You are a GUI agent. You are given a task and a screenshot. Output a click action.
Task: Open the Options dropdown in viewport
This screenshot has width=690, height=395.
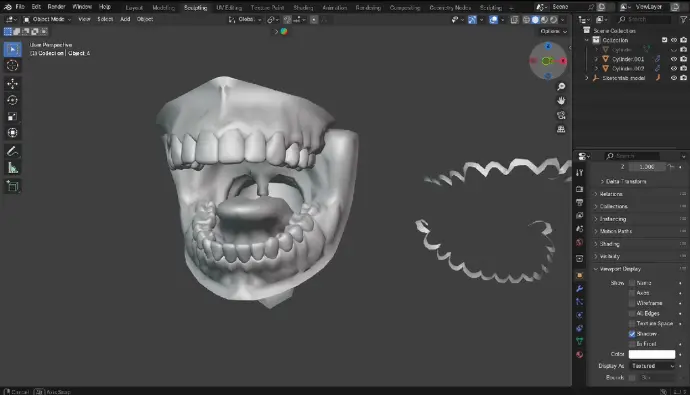[553, 31]
